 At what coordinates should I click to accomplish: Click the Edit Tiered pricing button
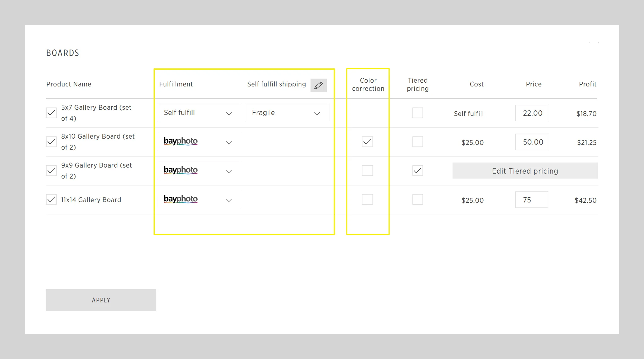pos(525,171)
